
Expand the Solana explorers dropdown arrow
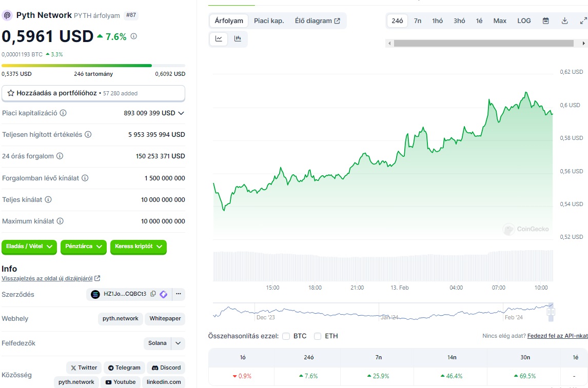coord(178,343)
